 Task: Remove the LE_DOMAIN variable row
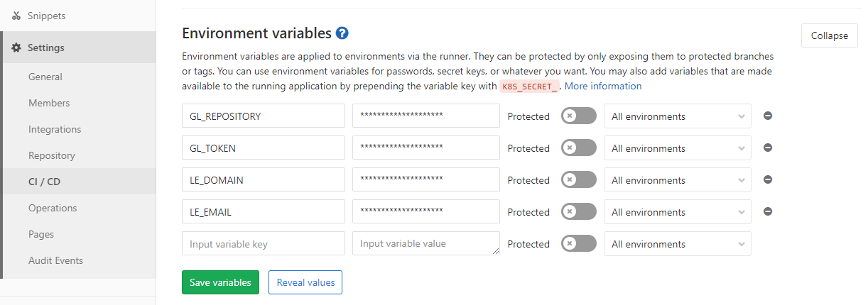[768, 180]
